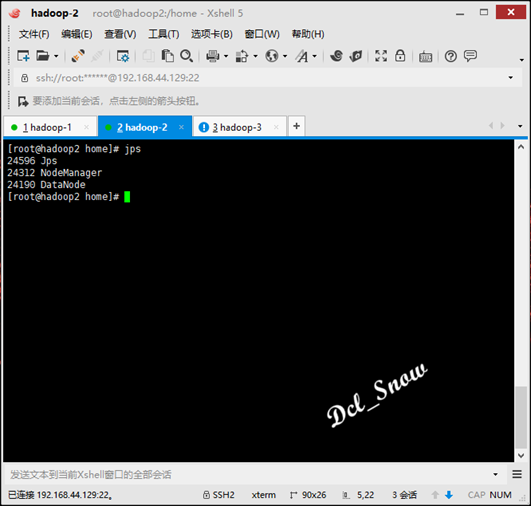Expand toolbar overflow arrow at right end
Viewport: 531px width, 506px height.
pos(522,60)
